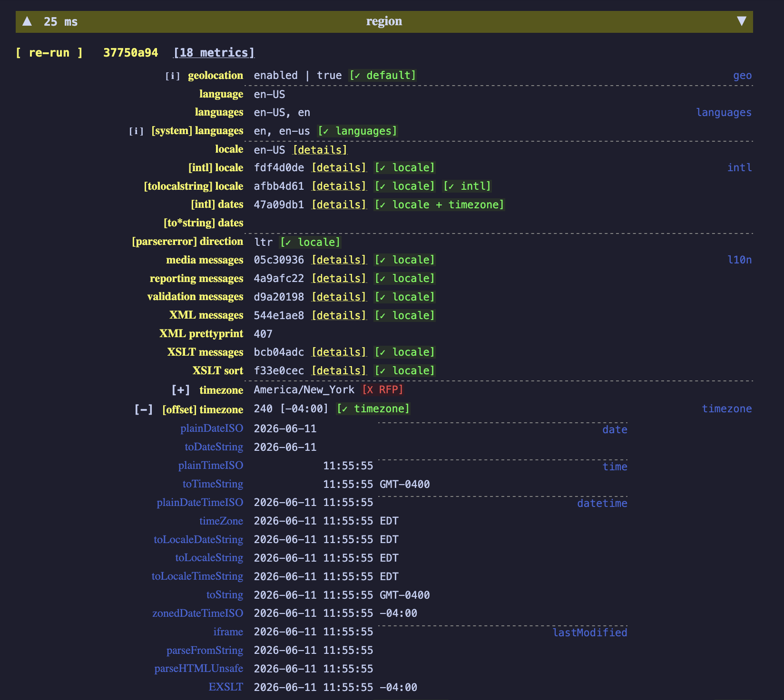The height and width of the screenshot is (700, 784).
Task: Click the hash f33e0cec
Action: pos(279,371)
